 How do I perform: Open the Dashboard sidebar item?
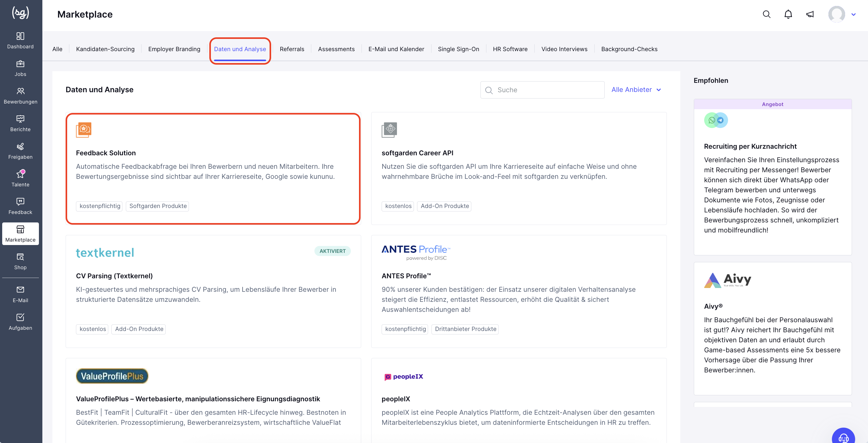click(20, 40)
